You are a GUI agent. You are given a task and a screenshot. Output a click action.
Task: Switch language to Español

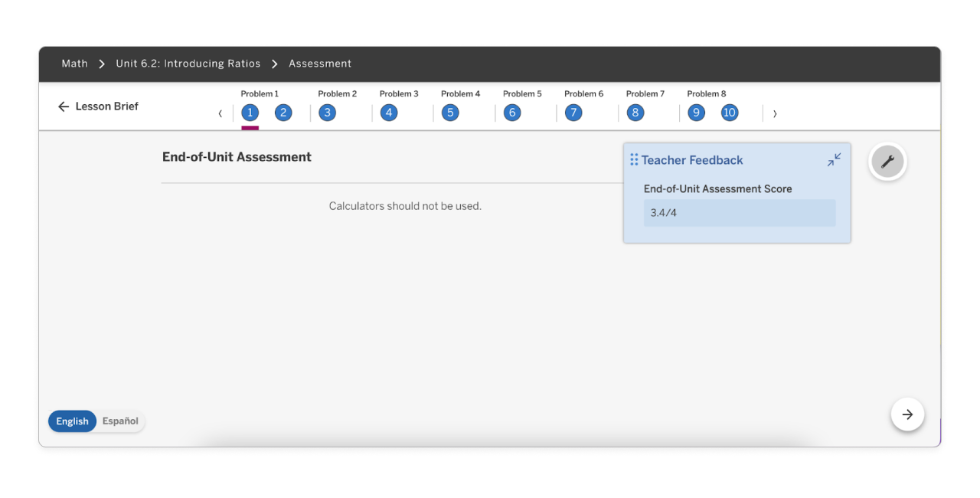click(x=120, y=421)
